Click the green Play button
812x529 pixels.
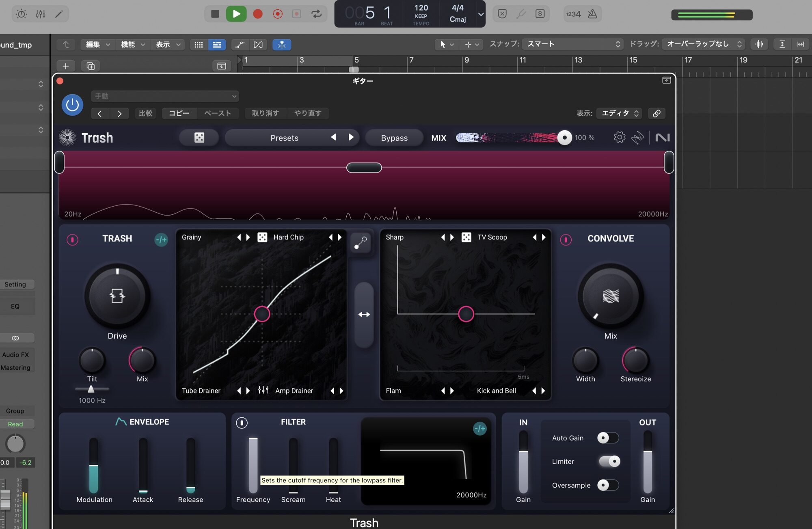tap(236, 14)
